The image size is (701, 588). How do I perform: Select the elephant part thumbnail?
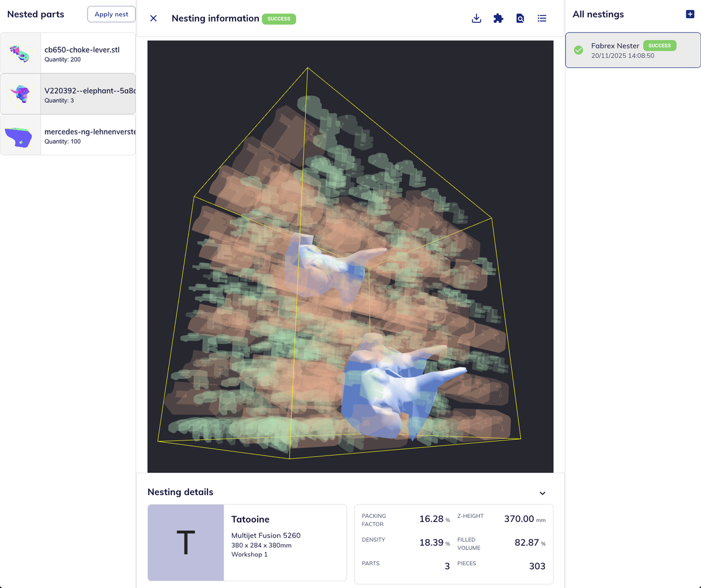[x=20, y=94]
